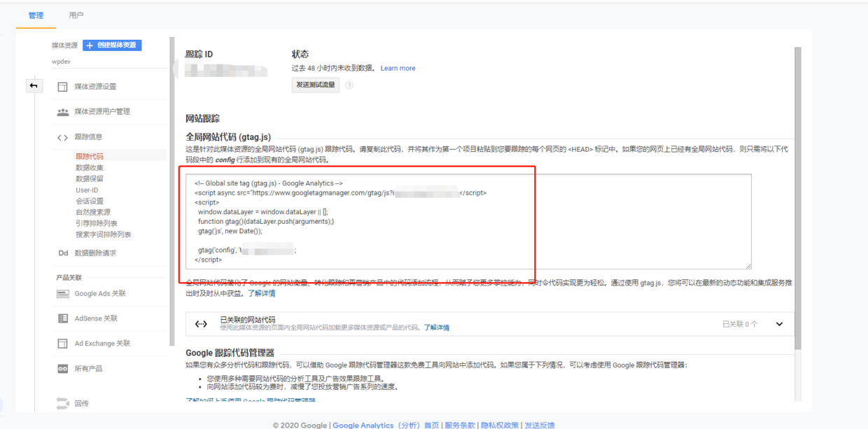Select 搜索字词排除列表 in the sidebar

104,234
